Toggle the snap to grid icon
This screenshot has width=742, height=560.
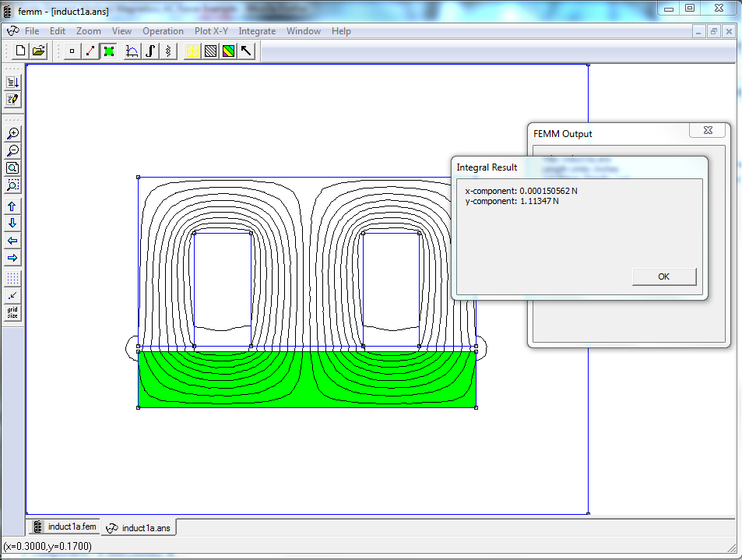tap(12, 296)
